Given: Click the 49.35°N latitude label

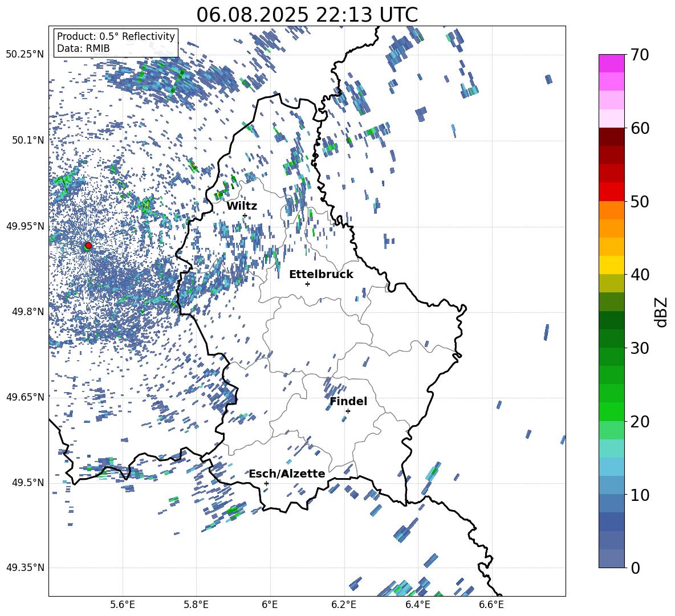Looking at the screenshot, I should point(25,568).
